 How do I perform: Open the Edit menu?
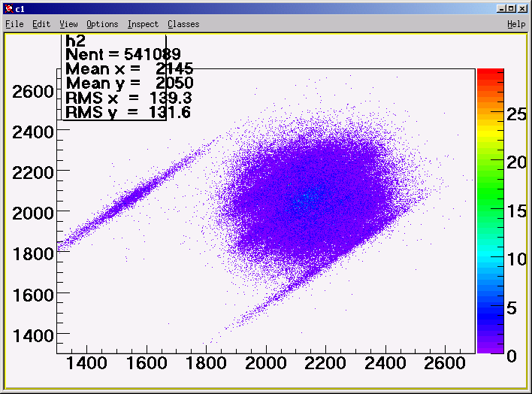tap(41, 24)
